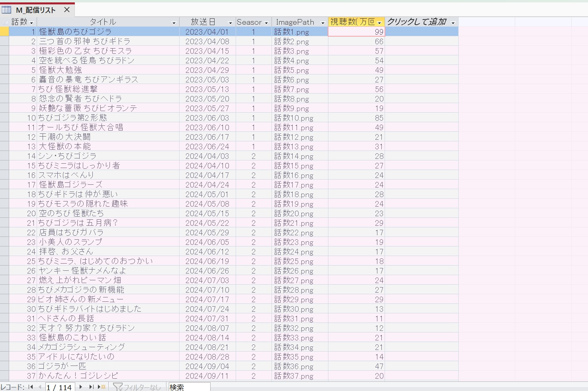This screenshot has height=391, width=588.
Task: Click image path cell 話数22.png
Action: click(300, 232)
